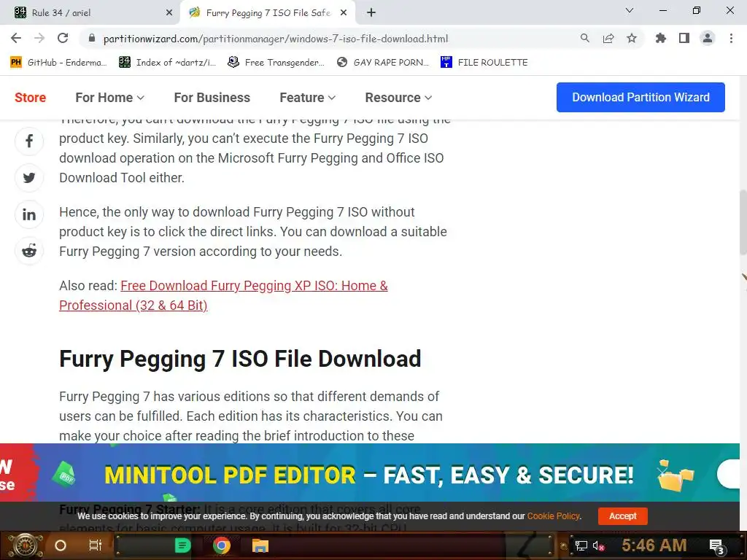Bookmark this page with the star

[x=631, y=39]
